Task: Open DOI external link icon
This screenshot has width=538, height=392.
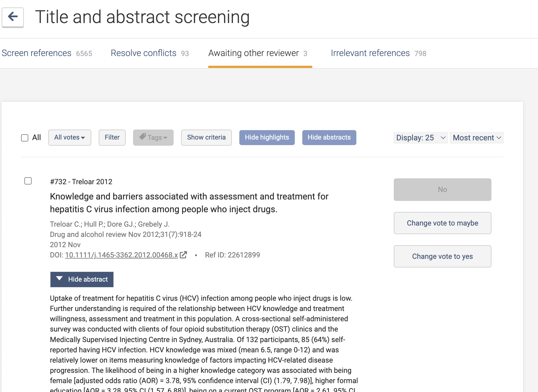Action: 183,255
